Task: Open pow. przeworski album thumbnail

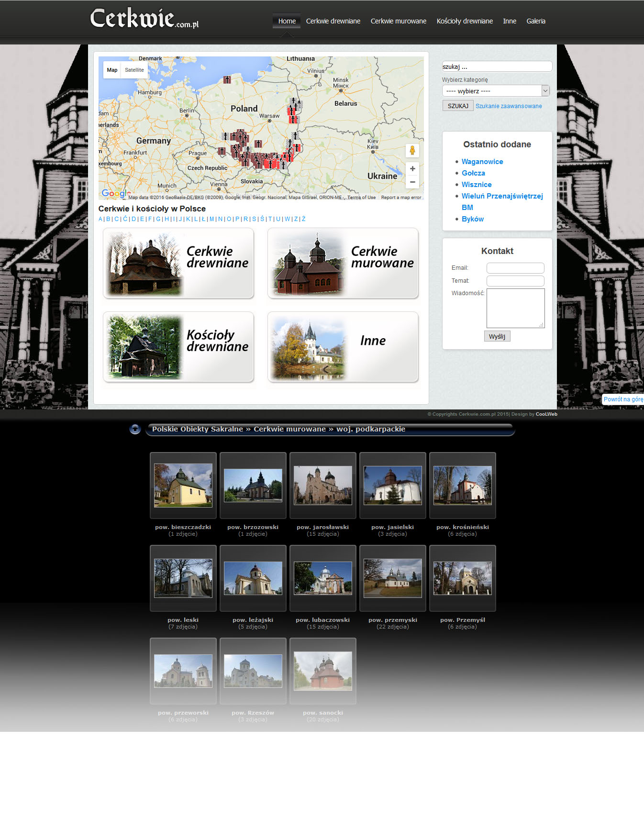Action: 183,671
